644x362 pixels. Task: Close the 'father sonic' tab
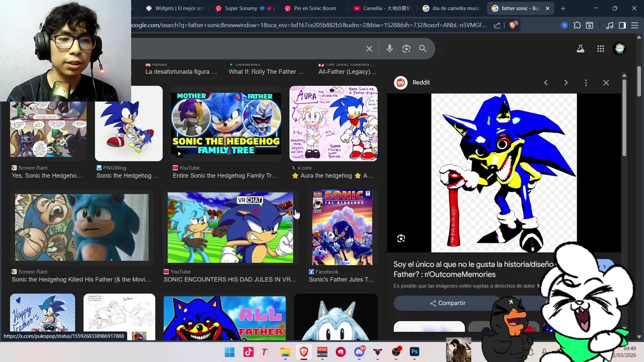[547, 8]
